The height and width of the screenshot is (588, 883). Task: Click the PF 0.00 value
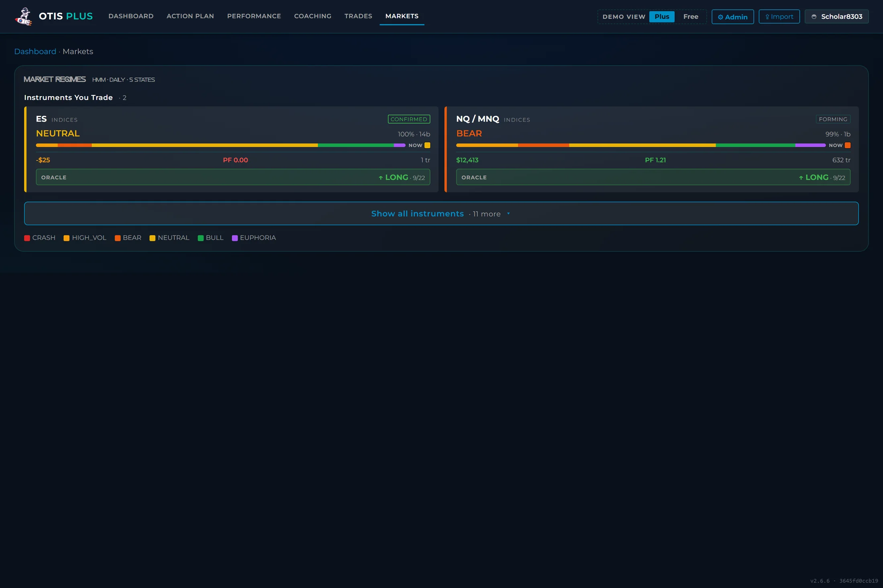235,160
